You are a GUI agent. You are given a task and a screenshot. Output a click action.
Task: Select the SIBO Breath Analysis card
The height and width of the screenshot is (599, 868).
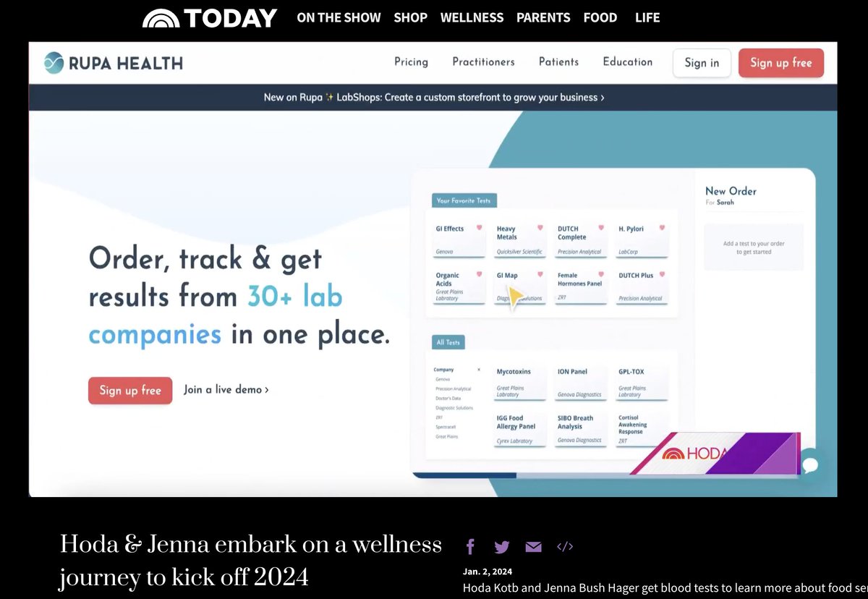(x=581, y=430)
